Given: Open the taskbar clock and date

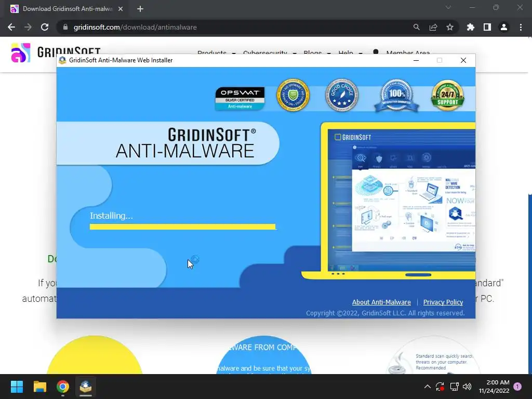Looking at the screenshot, I should (x=494, y=387).
